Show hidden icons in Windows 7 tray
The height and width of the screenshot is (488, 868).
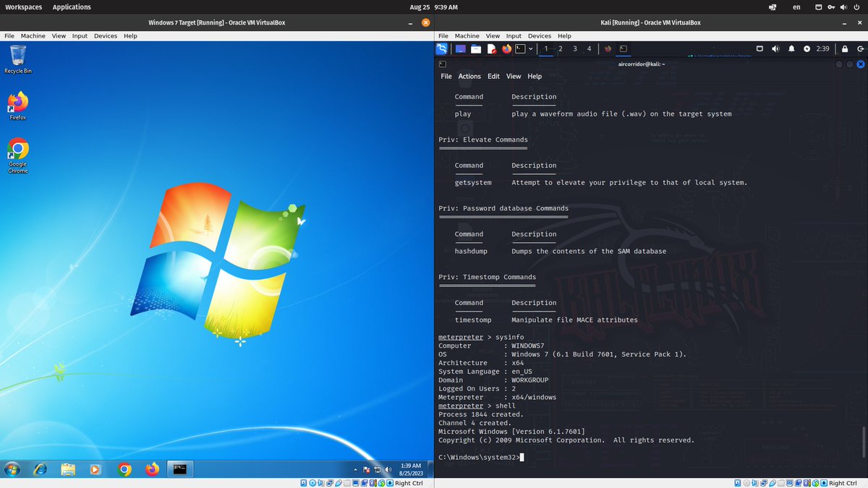[355, 470]
